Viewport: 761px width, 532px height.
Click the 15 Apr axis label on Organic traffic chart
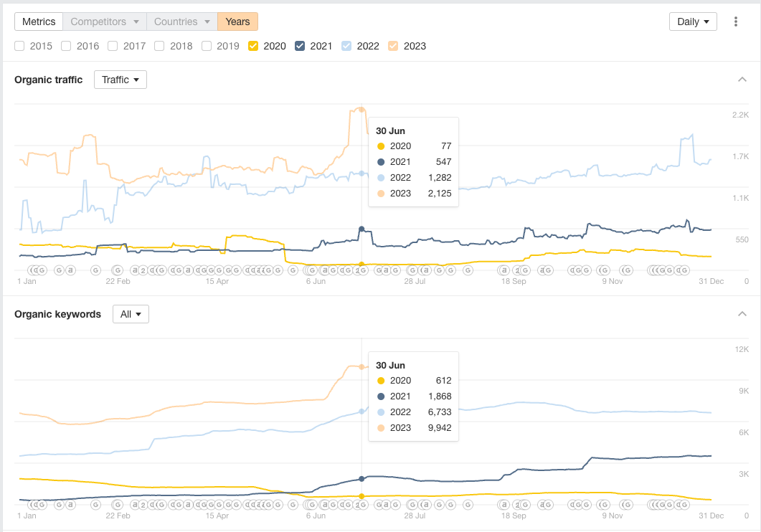pyautogui.click(x=217, y=281)
